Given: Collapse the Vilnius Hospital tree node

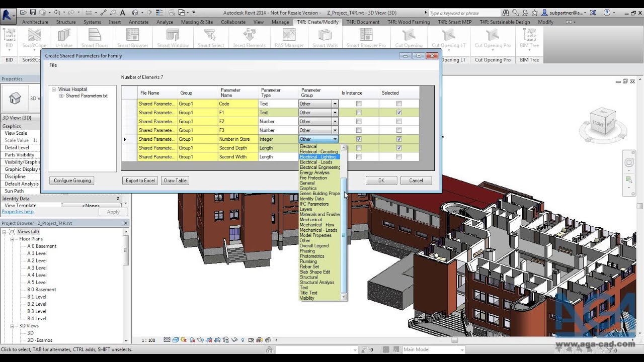Looking at the screenshot, I should point(54,89).
